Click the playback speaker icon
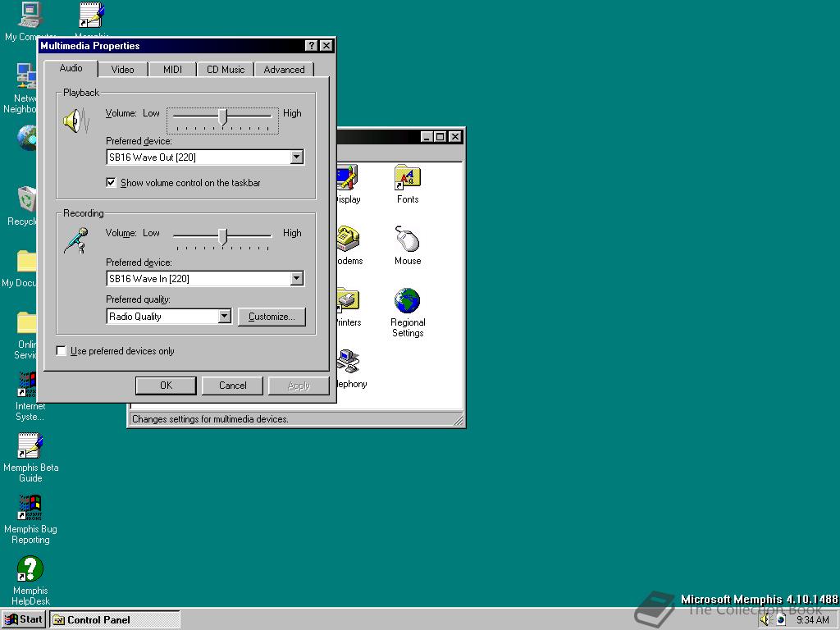Viewport: 840px width, 630px height. (76, 121)
